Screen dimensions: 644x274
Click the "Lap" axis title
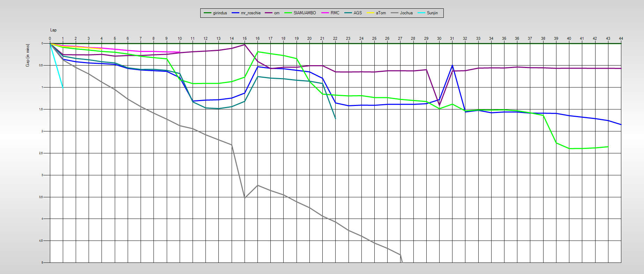[53, 30]
